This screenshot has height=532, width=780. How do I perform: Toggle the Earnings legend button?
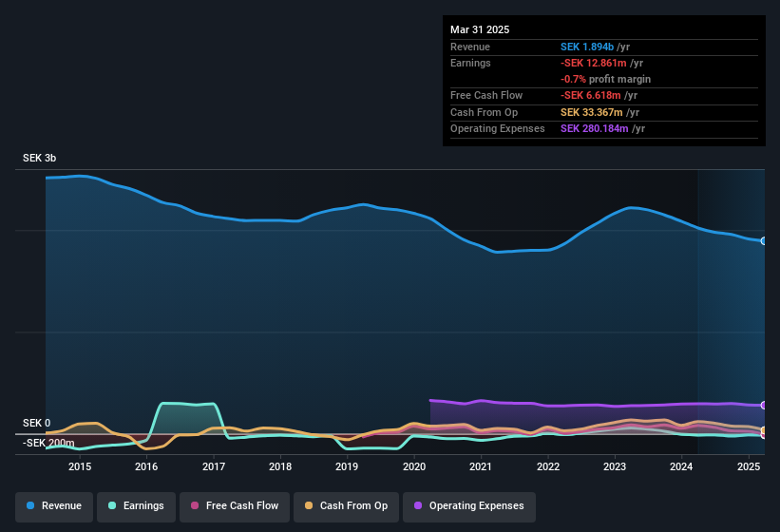136,506
